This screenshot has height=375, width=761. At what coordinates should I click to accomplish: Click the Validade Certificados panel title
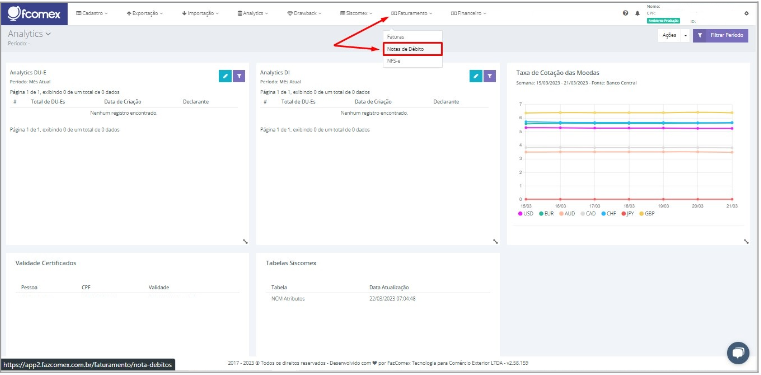pyautogui.click(x=46, y=263)
